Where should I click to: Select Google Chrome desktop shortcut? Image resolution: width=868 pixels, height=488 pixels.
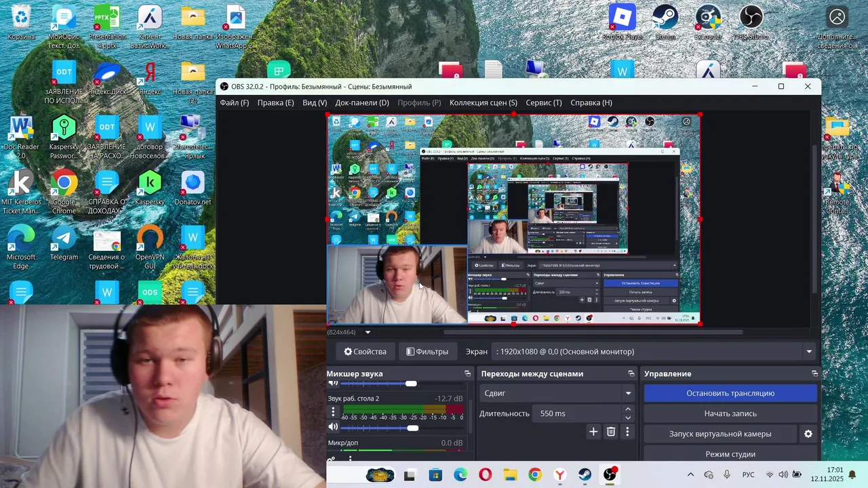tap(64, 192)
